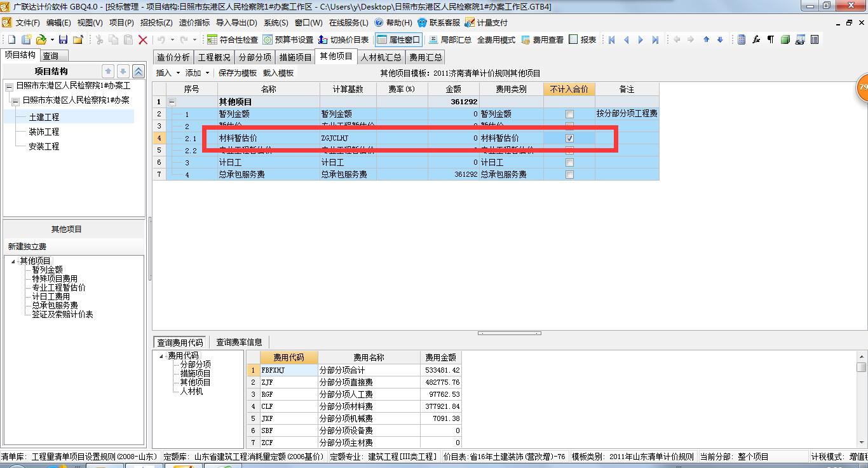Toggle the 属性窗口 button
This screenshot has height=468, width=868.
pos(398,39)
